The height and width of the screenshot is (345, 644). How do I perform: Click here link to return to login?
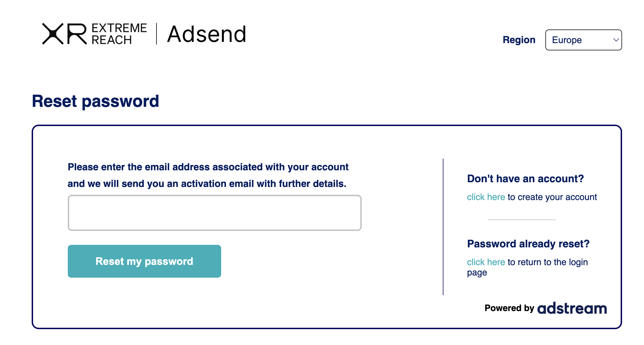click(486, 262)
